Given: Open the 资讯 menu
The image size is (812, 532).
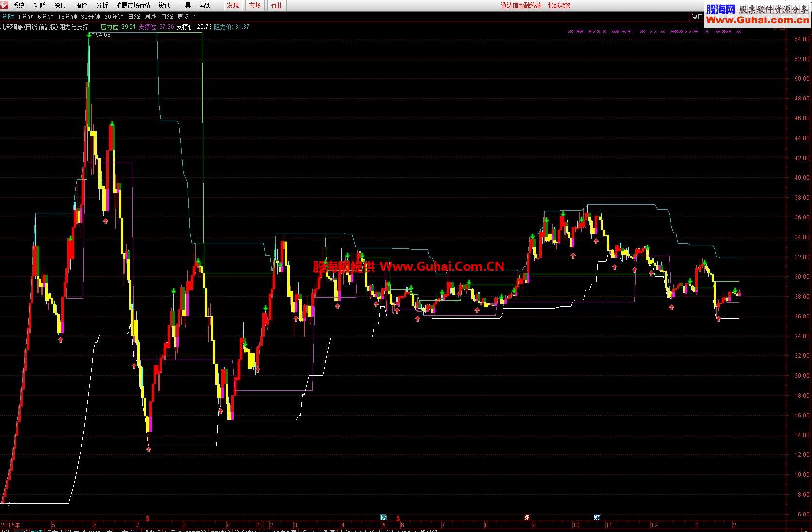Looking at the screenshot, I should pos(164,5).
